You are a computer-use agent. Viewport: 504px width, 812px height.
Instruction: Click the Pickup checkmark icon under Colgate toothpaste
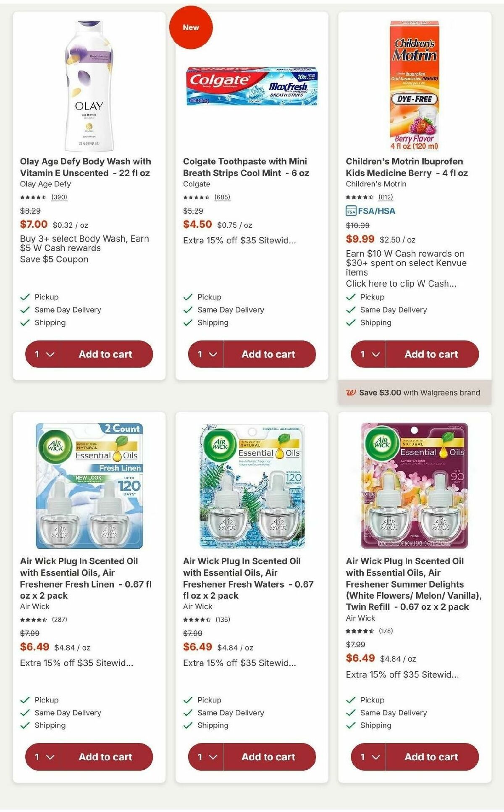[x=186, y=297]
